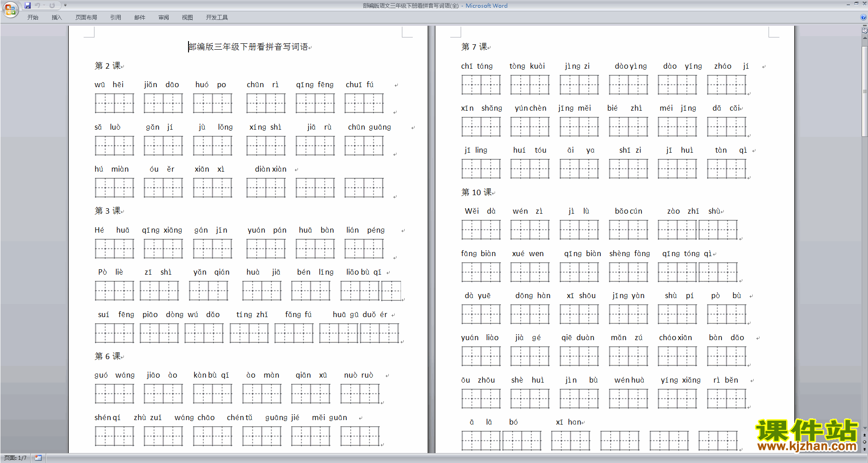Click the Redo icon in quick access
Screen dimensions: 868x463
pos(52,5)
